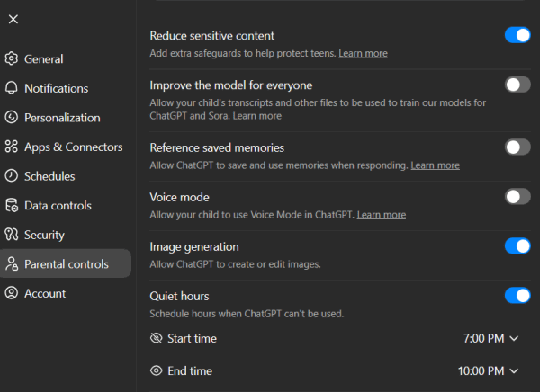Enable Improve the model for everyone
540x392 pixels.
pos(517,85)
